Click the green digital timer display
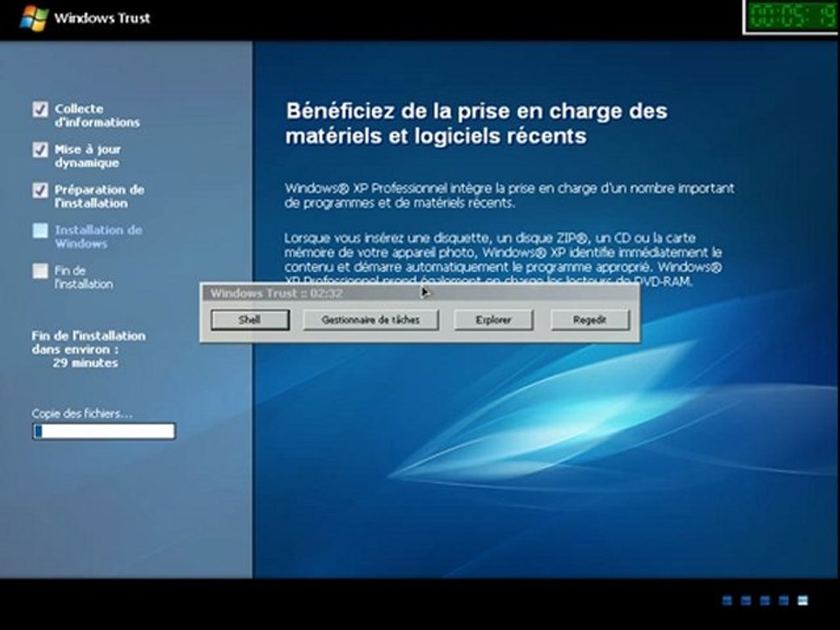This screenshot has height=630, width=840. [x=792, y=16]
